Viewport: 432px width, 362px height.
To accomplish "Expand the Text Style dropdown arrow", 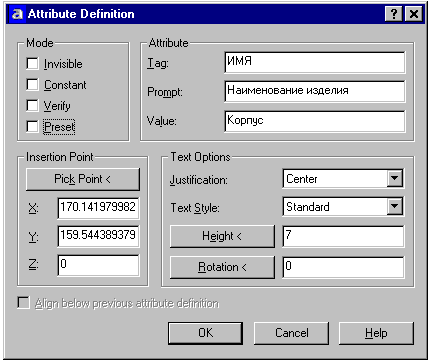I will click(x=395, y=207).
